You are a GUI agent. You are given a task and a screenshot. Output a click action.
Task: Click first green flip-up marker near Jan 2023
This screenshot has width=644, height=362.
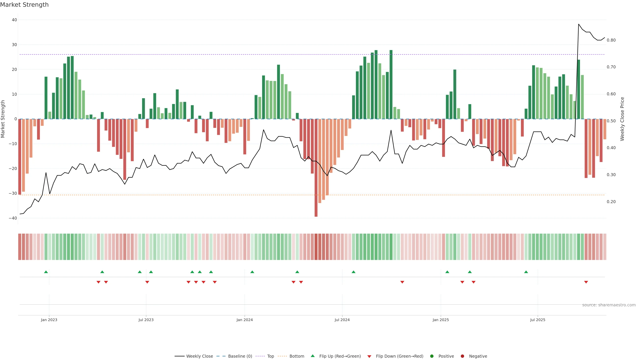tap(46, 272)
